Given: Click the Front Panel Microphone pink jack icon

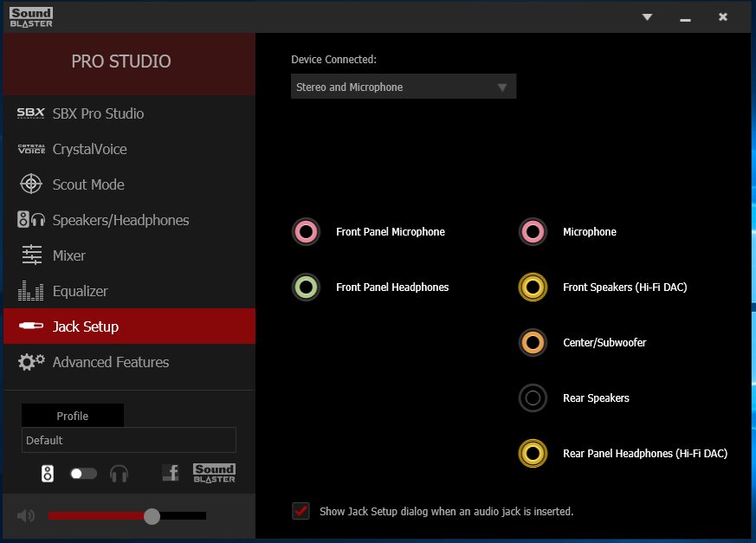Looking at the screenshot, I should 307,232.
